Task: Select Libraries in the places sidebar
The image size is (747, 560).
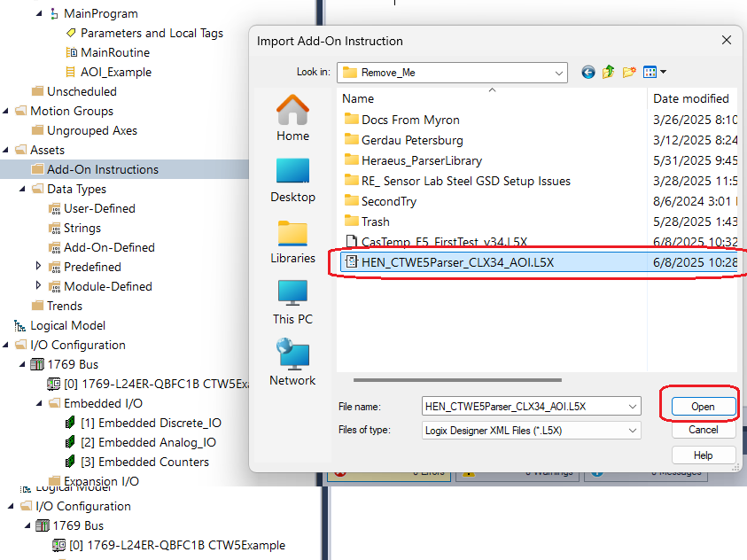Action: tap(292, 241)
